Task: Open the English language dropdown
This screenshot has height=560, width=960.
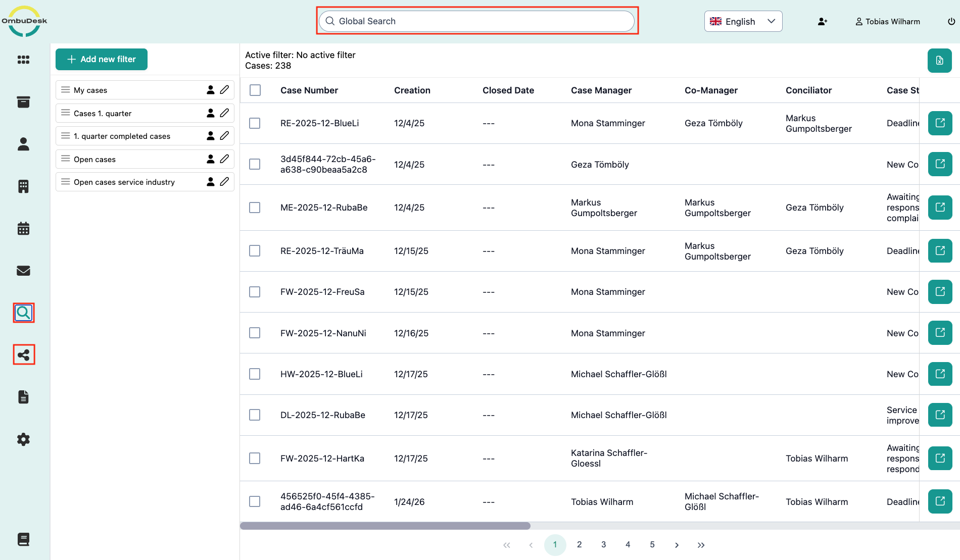Action: (743, 21)
